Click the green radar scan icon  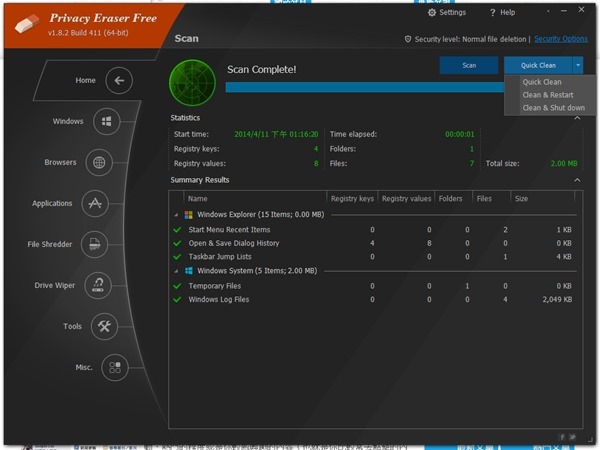click(x=192, y=83)
